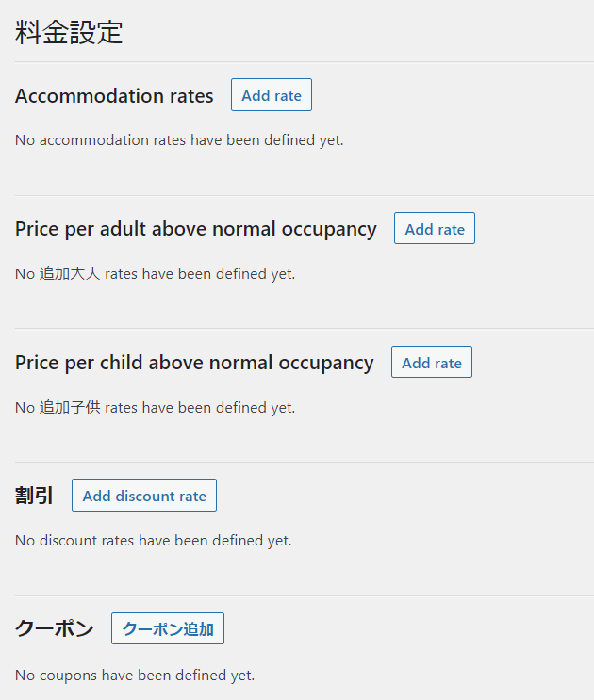
Task: Click Price per adult above normal occupancy heading
Action: coord(196,229)
